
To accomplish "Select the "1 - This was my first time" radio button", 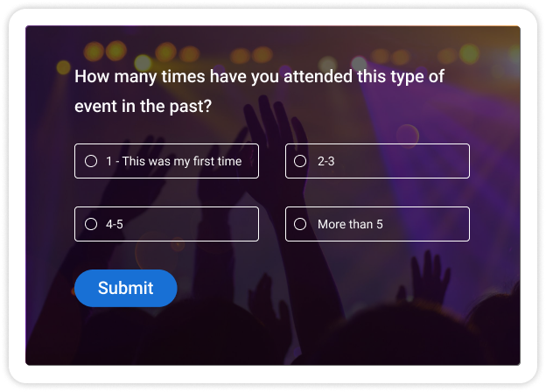I will [91, 161].
